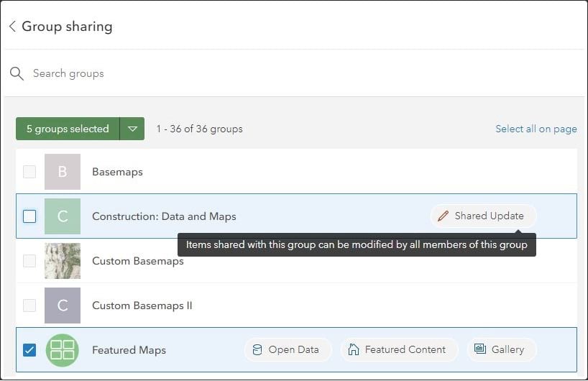This screenshot has width=588, height=381.
Task: Click the Featured Maps green grid thumbnail
Action: [63, 350]
